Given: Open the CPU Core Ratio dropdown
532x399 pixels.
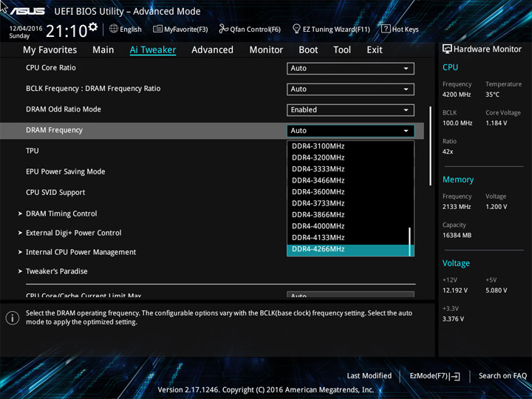Looking at the screenshot, I should point(350,68).
